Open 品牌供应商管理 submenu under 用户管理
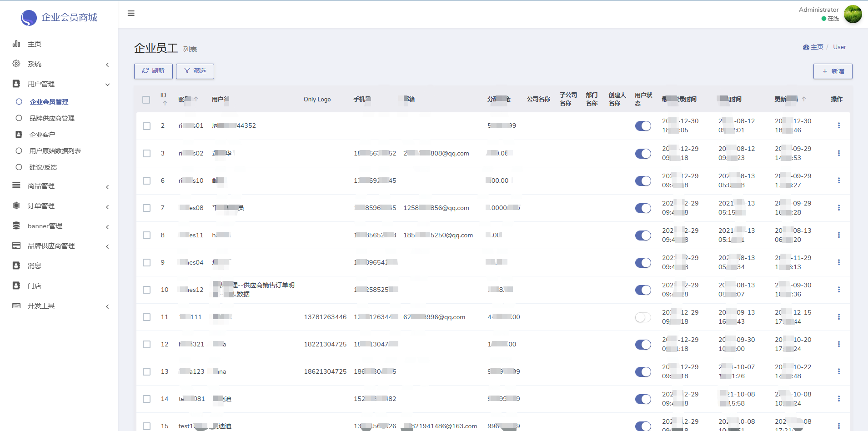868x431 pixels. pos(52,118)
